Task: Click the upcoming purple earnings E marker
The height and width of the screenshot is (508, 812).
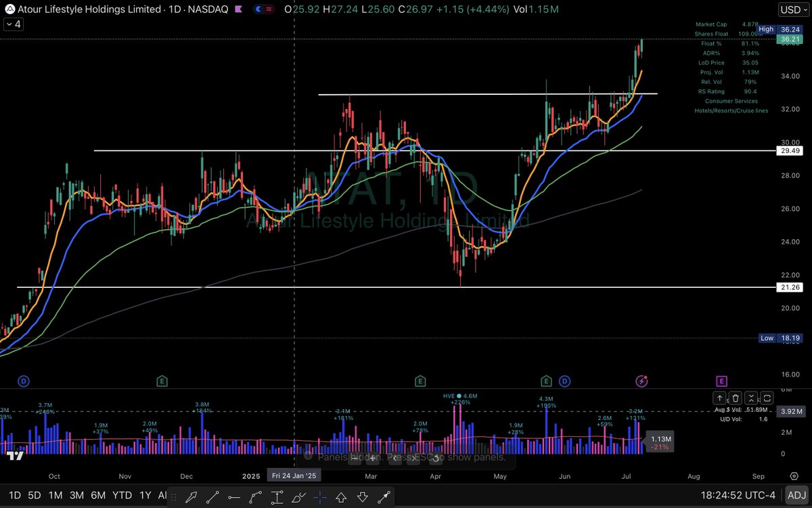Action: pyautogui.click(x=721, y=381)
